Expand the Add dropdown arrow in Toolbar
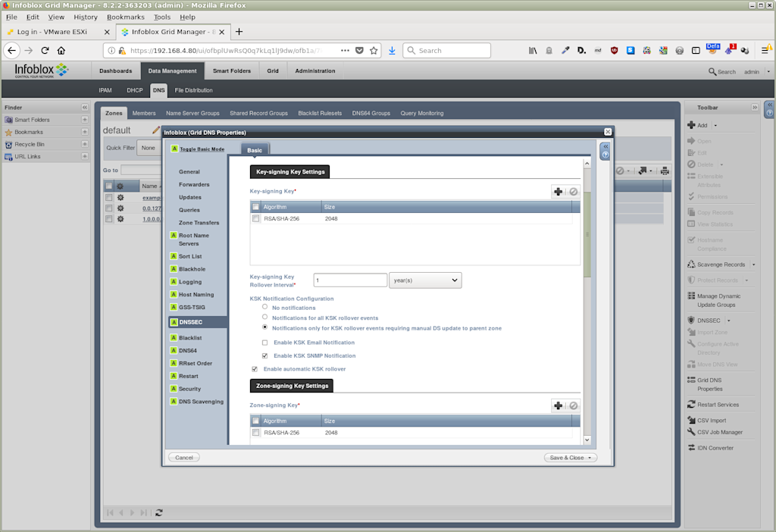The height and width of the screenshot is (532, 776). click(x=715, y=126)
